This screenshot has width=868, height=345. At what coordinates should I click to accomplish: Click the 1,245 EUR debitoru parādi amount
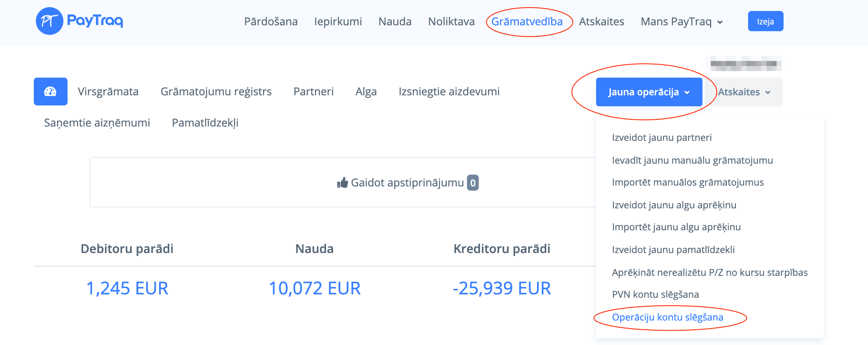[127, 288]
